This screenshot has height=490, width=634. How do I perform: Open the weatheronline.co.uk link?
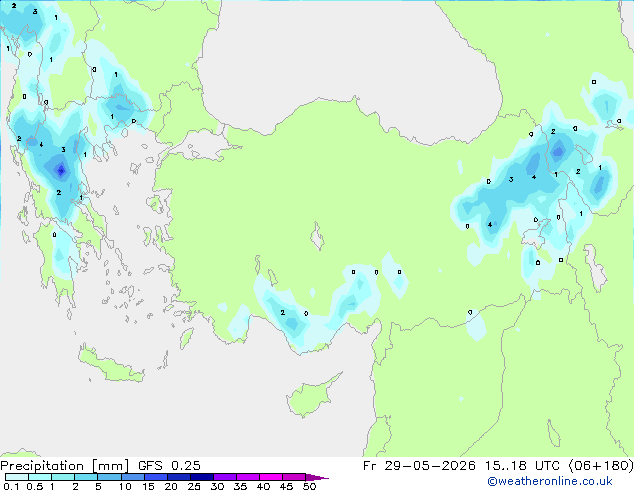pos(550,481)
